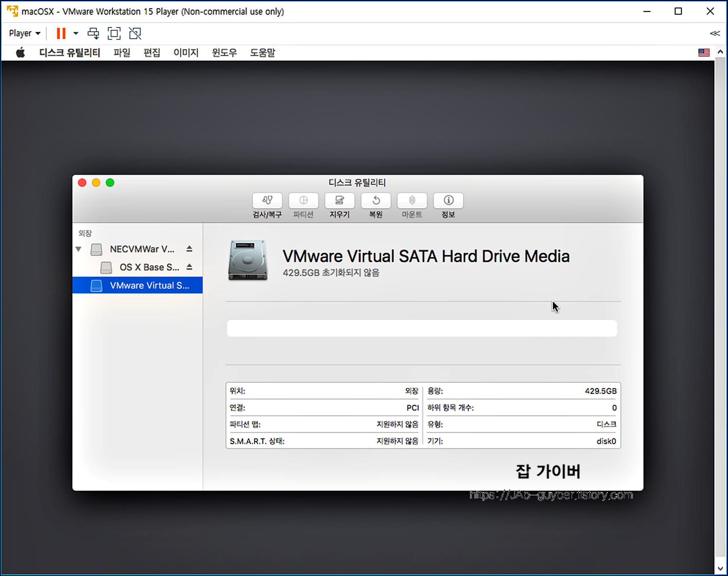Click the Erase (지우기) toolbar icon
728x576 pixels.
(339, 200)
